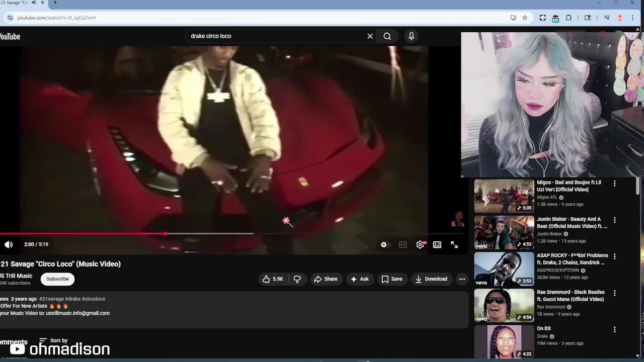Open options menu for Migos video

614,184
